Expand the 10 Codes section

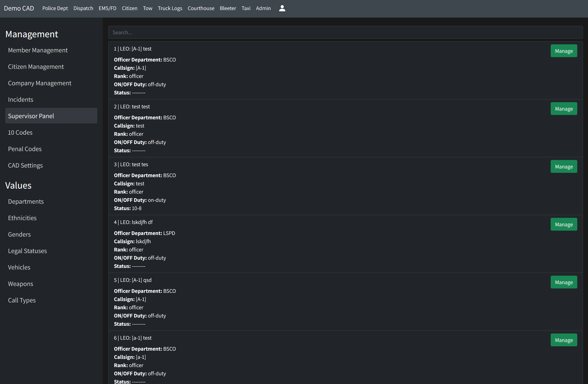(20, 132)
